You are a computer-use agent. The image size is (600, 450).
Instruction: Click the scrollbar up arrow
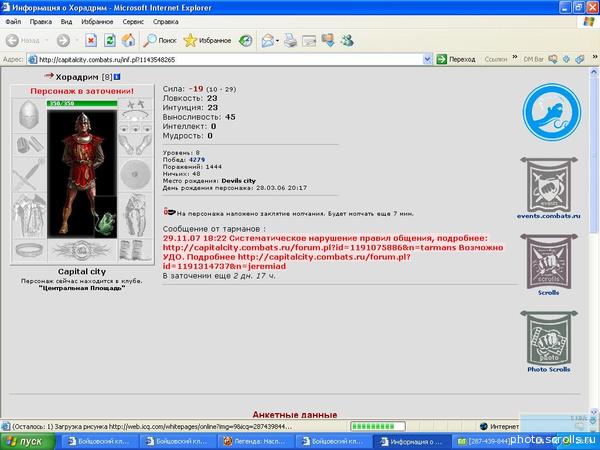tap(593, 72)
